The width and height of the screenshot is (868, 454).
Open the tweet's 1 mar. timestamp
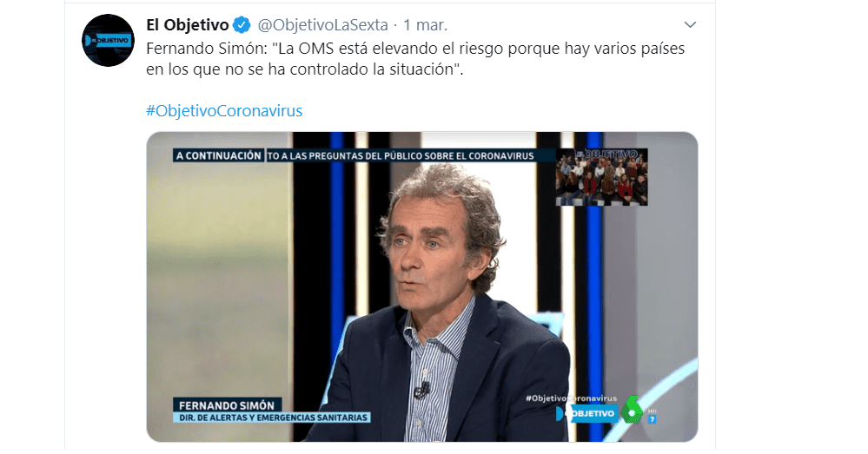425,25
